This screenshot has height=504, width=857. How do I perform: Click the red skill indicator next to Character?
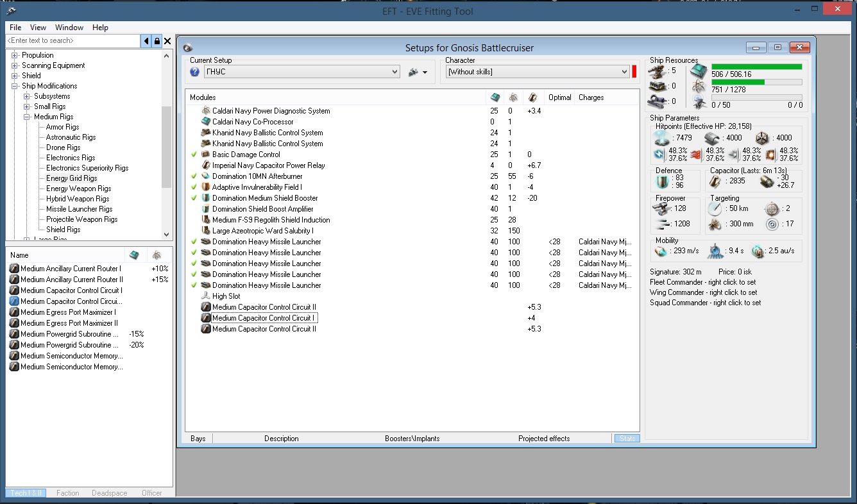634,72
